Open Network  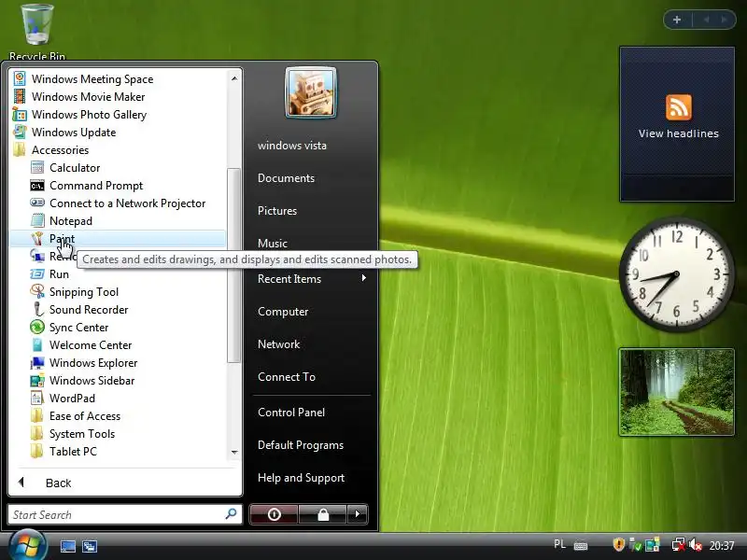click(278, 344)
